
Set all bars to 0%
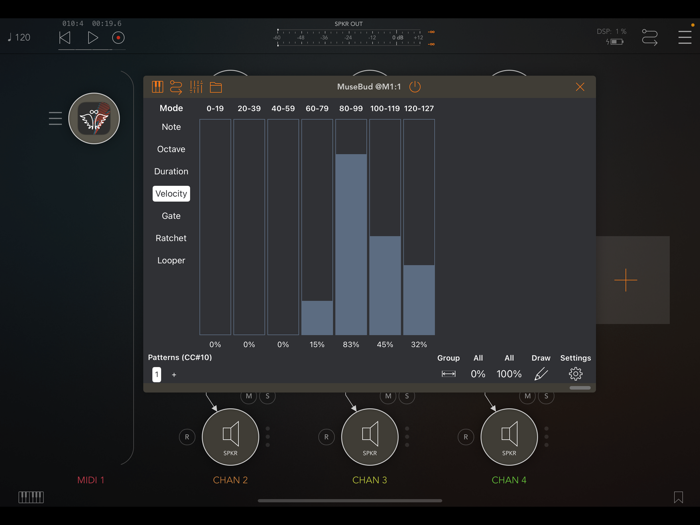pos(478,374)
